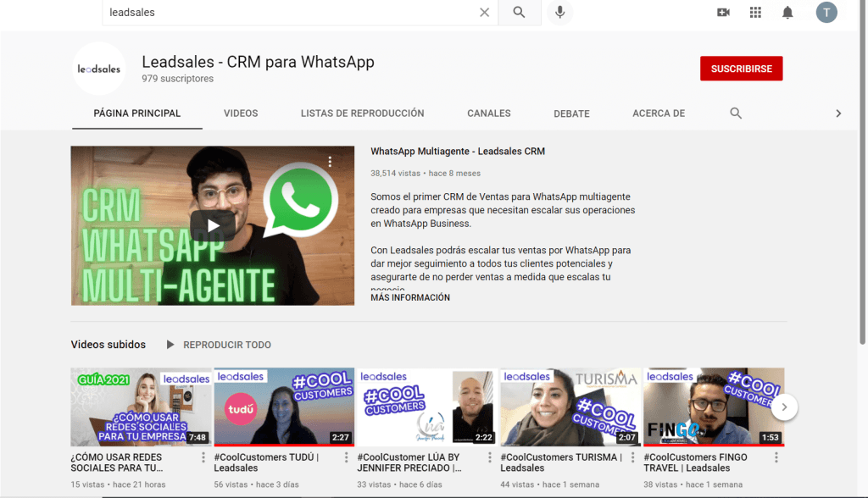
Task: Open featured video three-dot menu
Action: point(330,161)
